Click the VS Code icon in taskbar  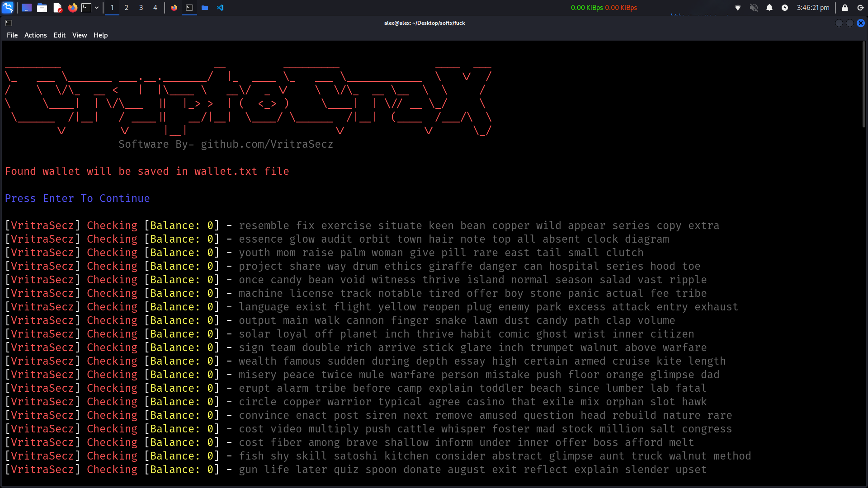coord(220,8)
